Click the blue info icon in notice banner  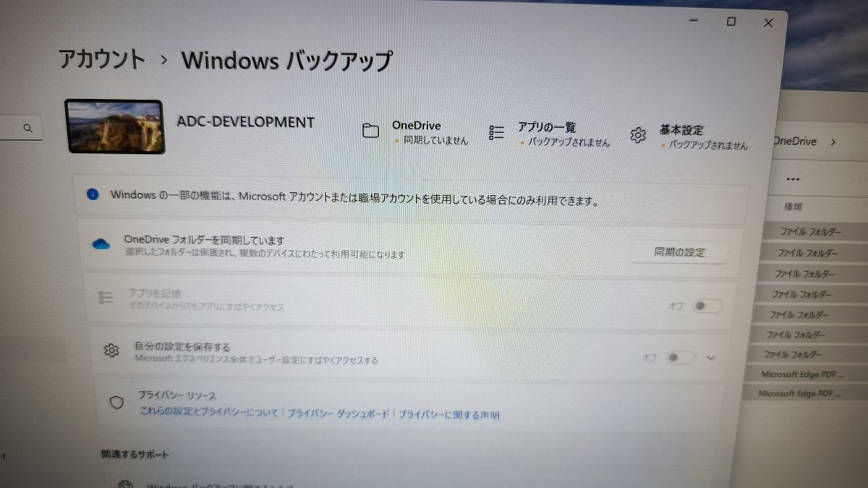click(x=93, y=194)
